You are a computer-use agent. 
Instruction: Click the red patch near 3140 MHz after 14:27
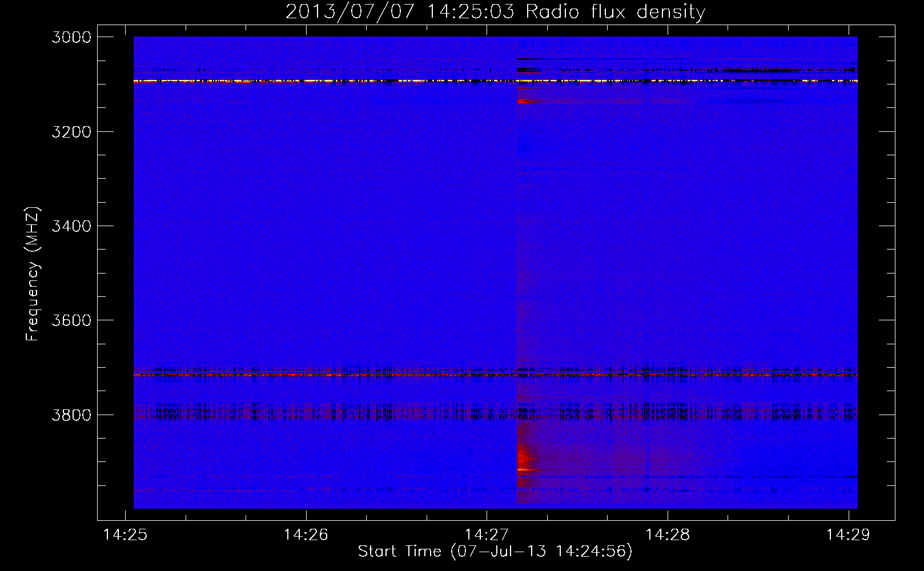coord(529,101)
